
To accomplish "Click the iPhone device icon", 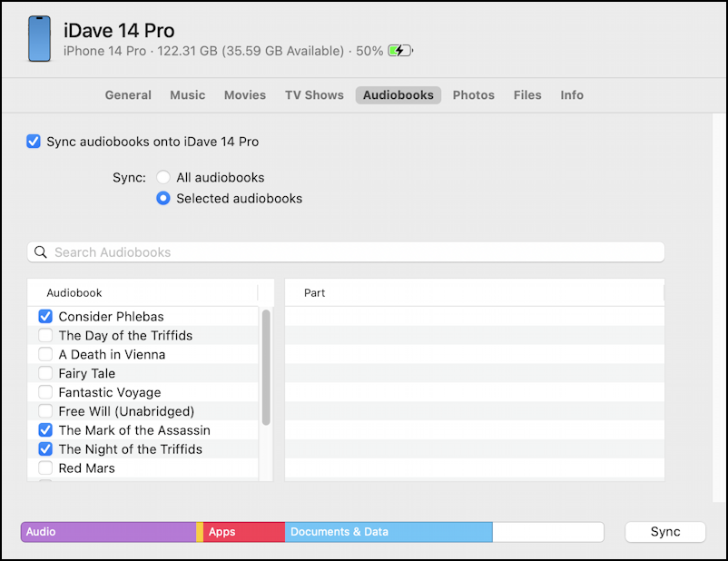I will pos(39,38).
